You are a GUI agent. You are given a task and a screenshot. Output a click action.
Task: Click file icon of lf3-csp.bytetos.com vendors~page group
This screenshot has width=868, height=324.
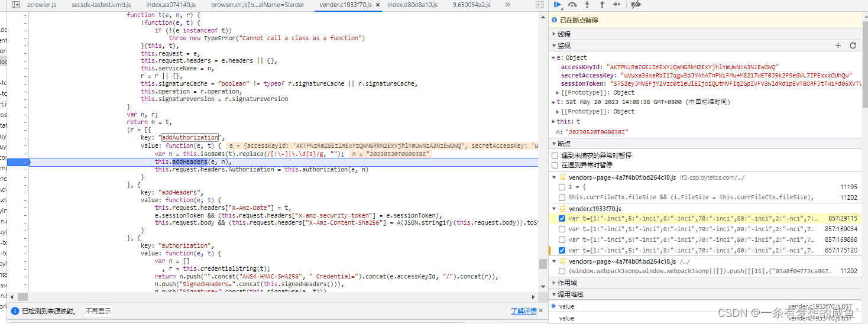pos(563,177)
